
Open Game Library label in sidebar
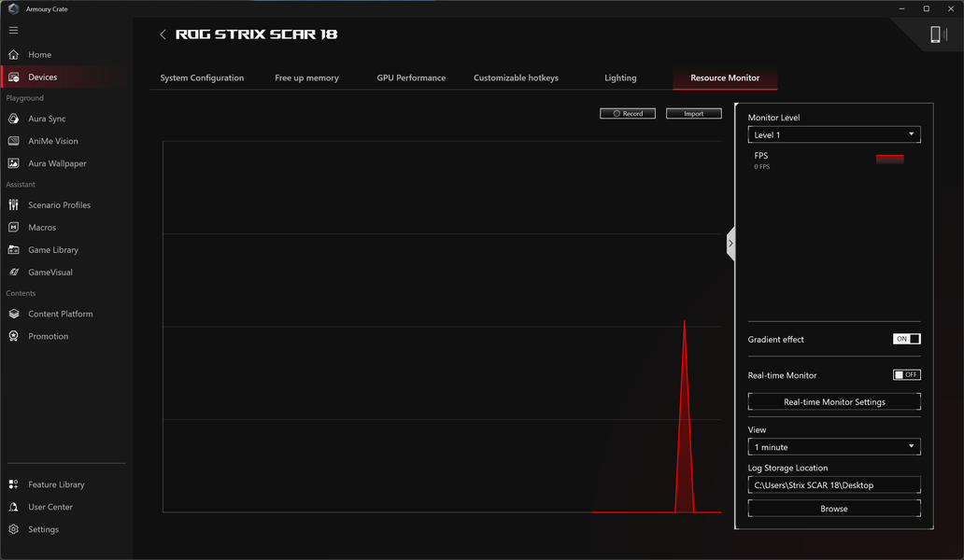coord(53,250)
